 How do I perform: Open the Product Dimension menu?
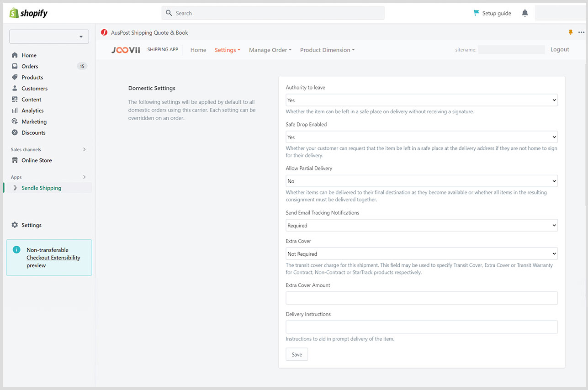[x=327, y=50]
